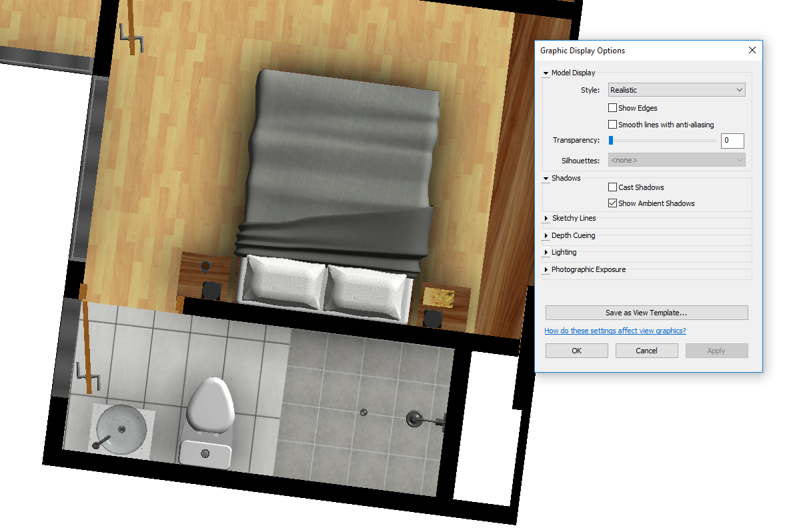Enable Show Edges
Screen dimensions: 787x532
(x=612, y=107)
